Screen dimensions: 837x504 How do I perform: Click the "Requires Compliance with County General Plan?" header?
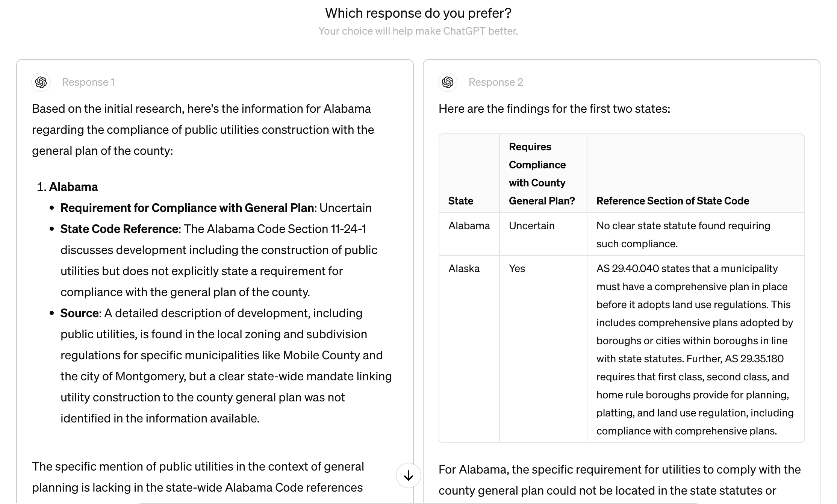(x=542, y=174)
